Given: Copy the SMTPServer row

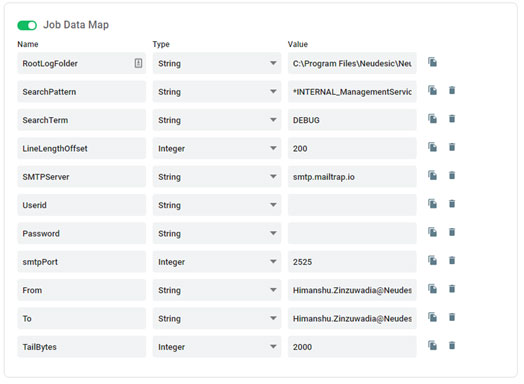Looking at the screenshot, I should pyautogui.click(x=432, y=176).
